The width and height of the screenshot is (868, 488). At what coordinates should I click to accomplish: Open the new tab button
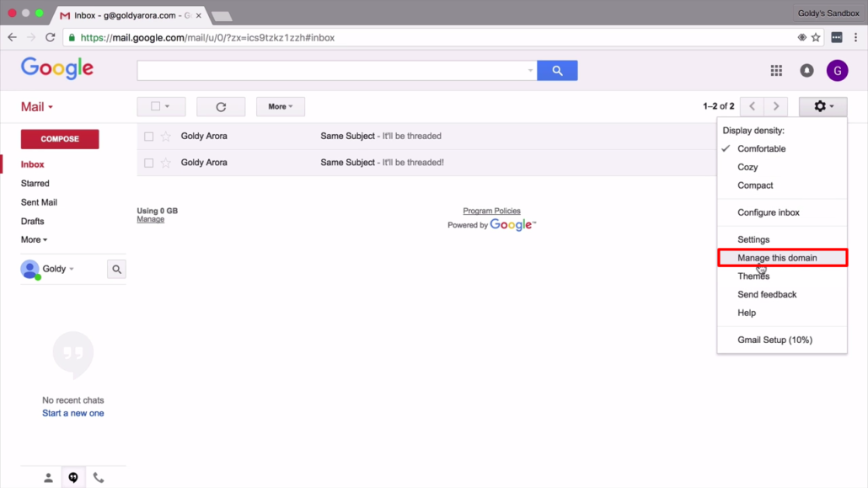[x=222, y=17]
